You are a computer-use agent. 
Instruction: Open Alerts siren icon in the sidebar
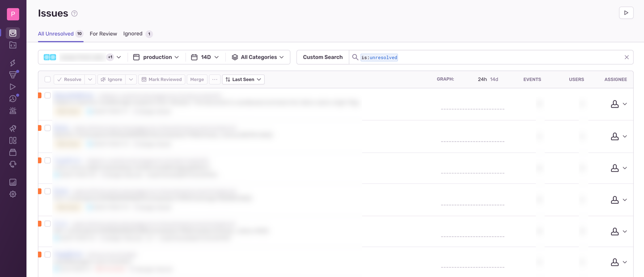point(13,110)
